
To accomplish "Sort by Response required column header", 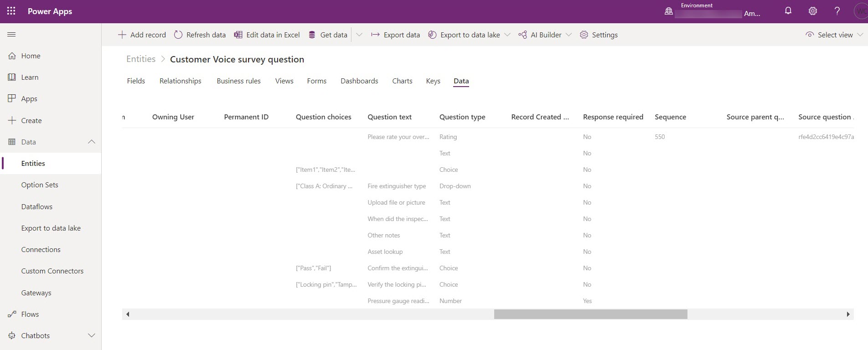I will click(613, 117).
